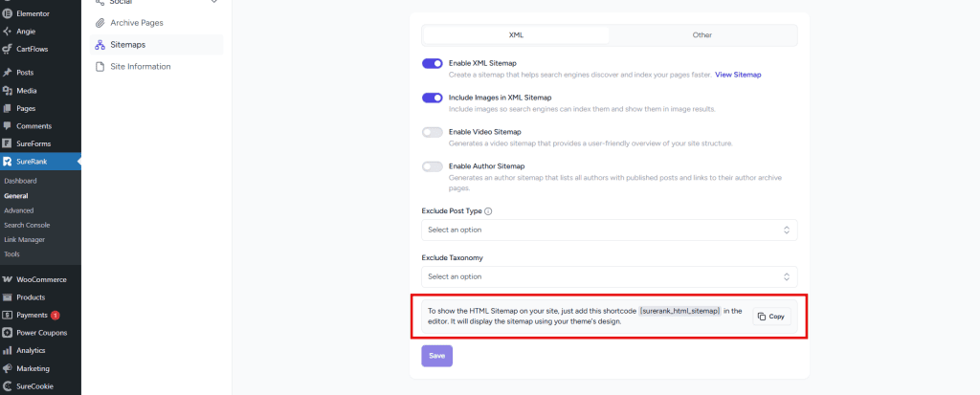Copy the HTML sitemap shortcode
Screen dimensions: 980x395
[771, 317]
